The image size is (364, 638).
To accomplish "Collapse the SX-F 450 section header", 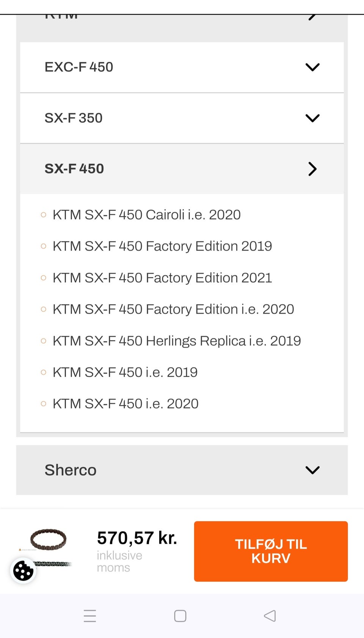I will click(x=74, y=169).
